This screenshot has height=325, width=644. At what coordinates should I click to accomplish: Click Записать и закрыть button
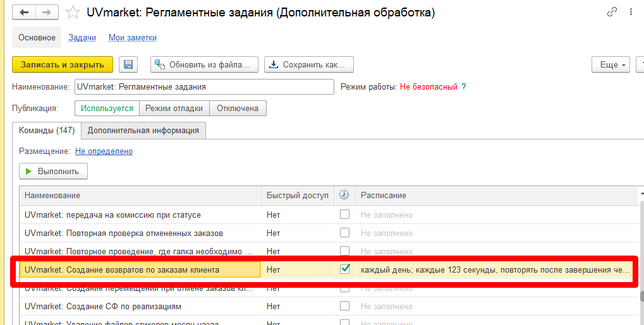point(63,64)
